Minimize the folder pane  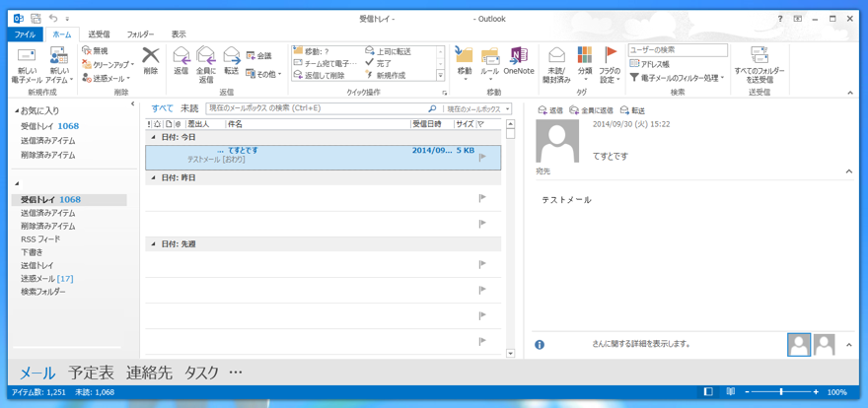point(133,103)
